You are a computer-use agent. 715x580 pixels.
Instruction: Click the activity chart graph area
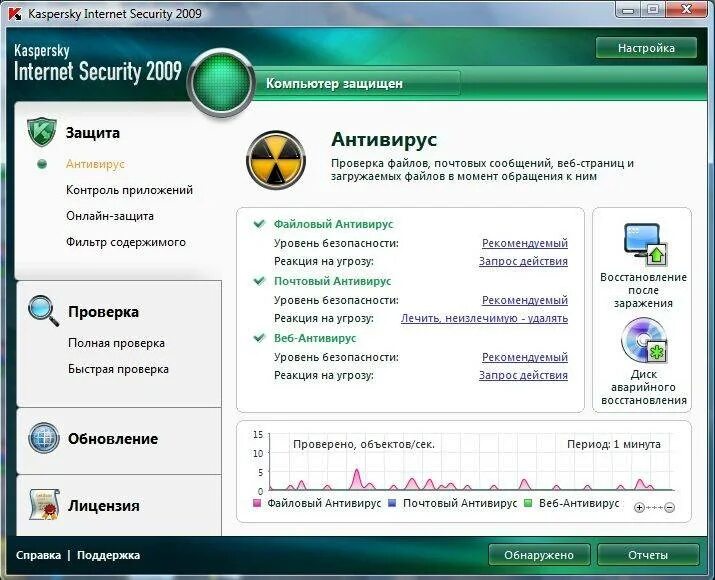click(472, 461)
